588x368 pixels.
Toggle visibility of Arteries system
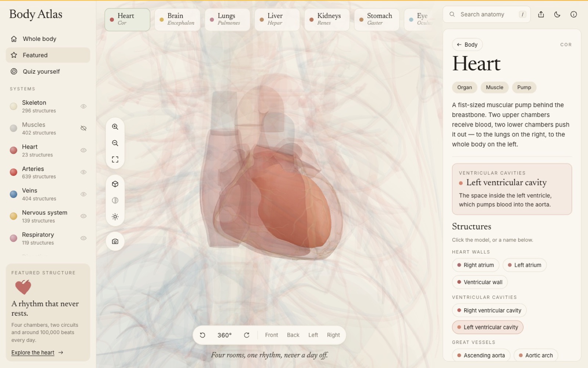(x=83, y=172)
